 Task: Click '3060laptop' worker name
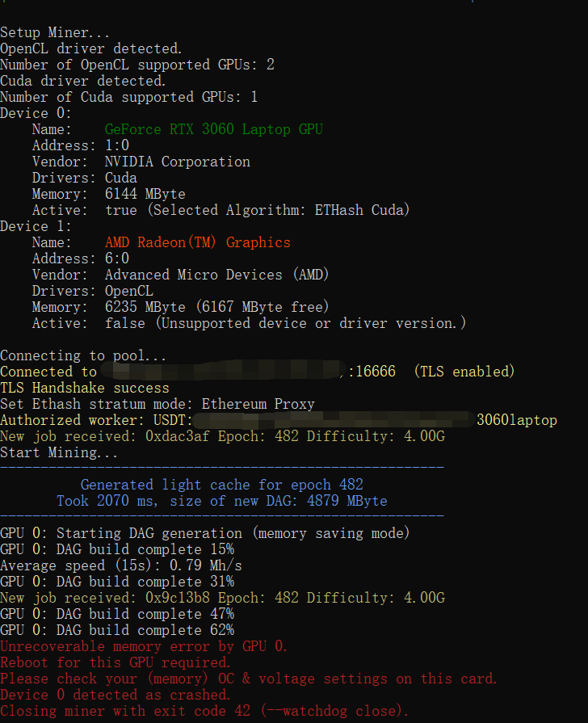516,420
